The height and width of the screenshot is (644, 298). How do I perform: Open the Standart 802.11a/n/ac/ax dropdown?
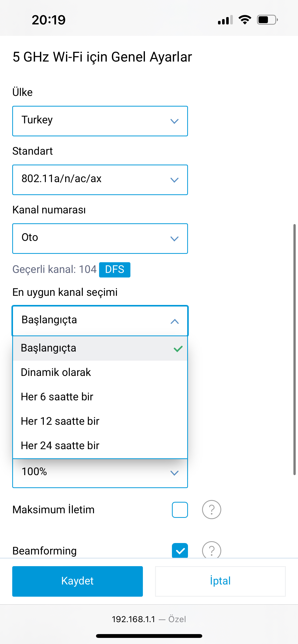pyautogui.click(x=100, y=180)
